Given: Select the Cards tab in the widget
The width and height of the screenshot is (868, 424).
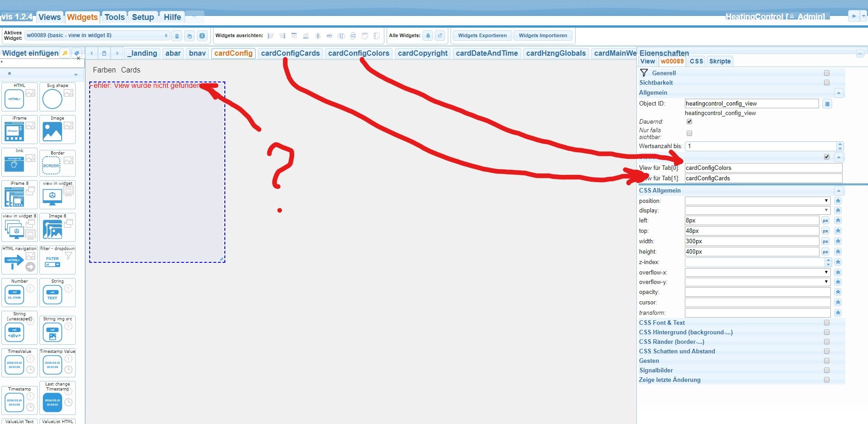Looking at the screenshot, I should (x=131, y=70).
